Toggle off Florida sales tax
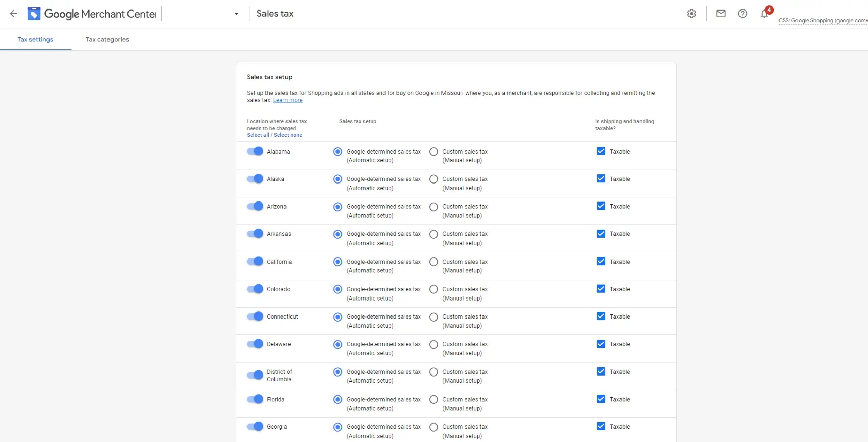868x442 pixels. click(255, 399)
